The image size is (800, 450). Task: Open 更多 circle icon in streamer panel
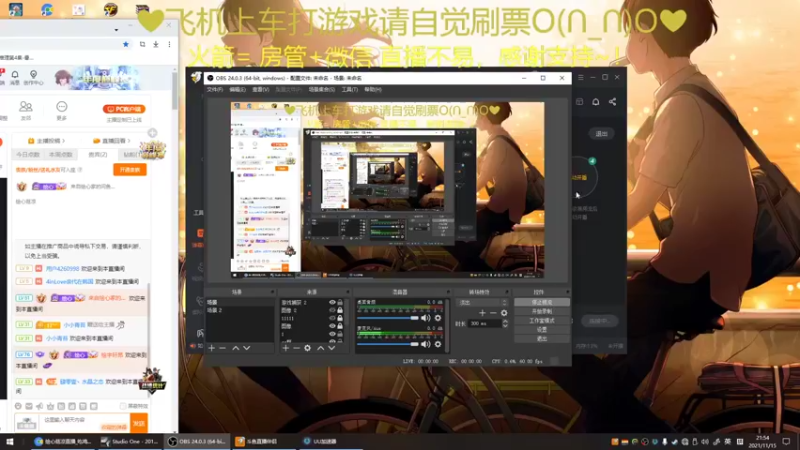point(62,110)
